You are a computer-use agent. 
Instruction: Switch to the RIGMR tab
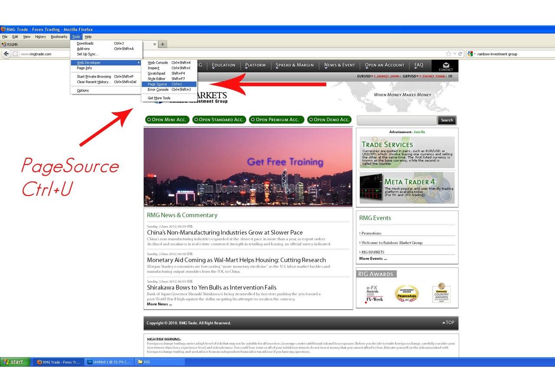35,44
